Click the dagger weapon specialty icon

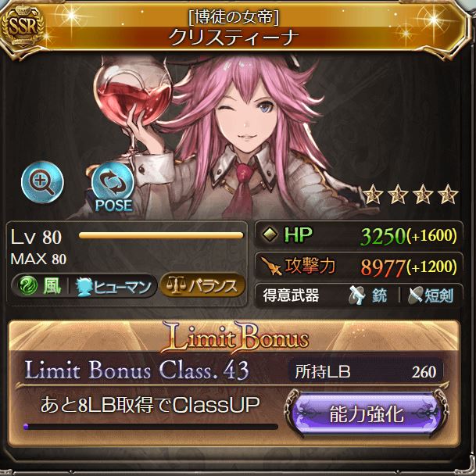click(x=415, y=295)
